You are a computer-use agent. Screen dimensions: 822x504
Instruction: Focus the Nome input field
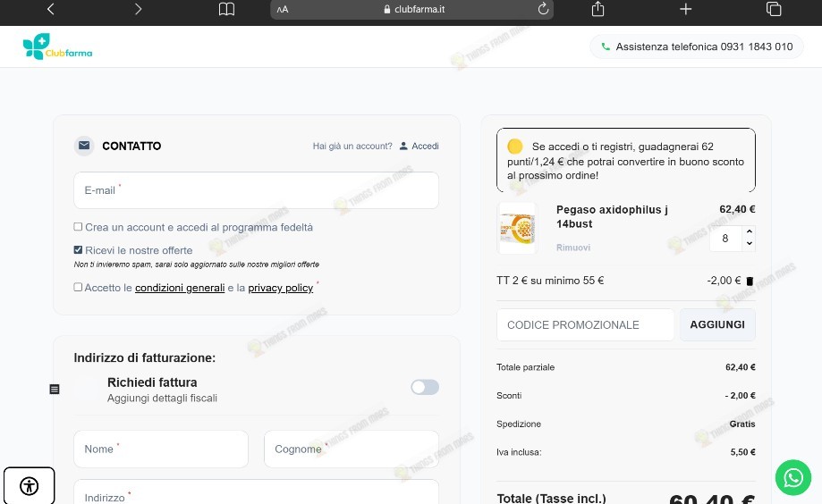pyautogui.click(x=161, y=449)
